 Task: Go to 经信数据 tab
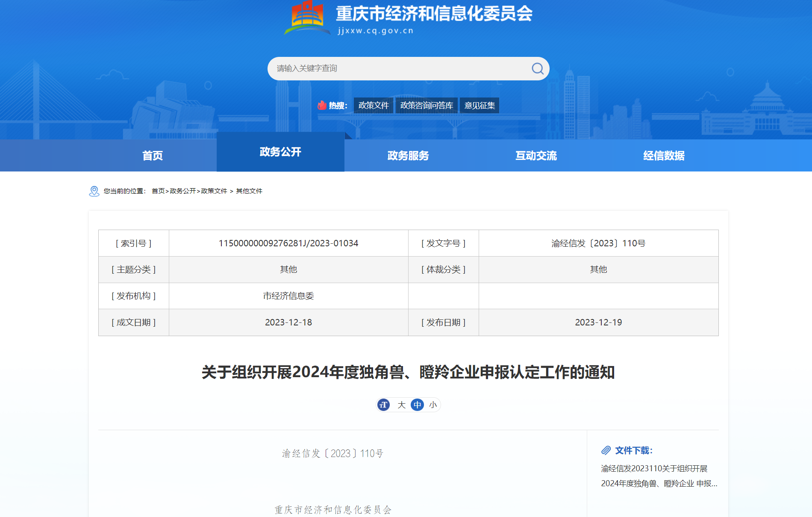664,156
